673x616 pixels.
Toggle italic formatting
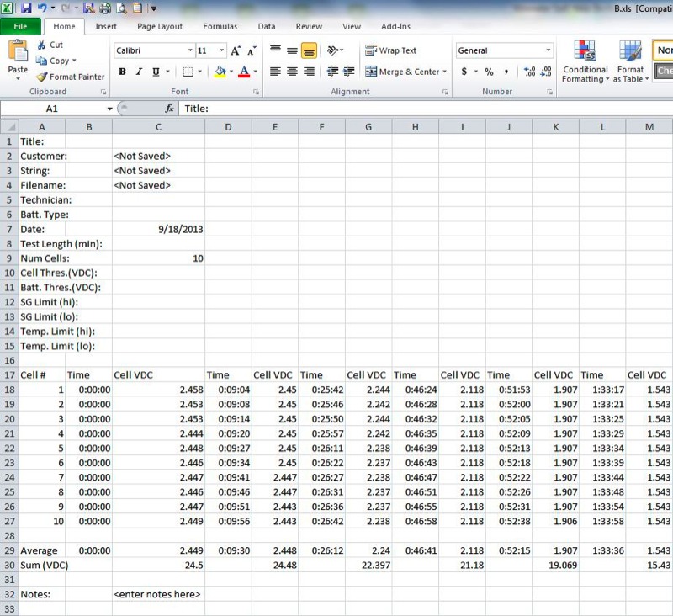click(x=139, y=72)
